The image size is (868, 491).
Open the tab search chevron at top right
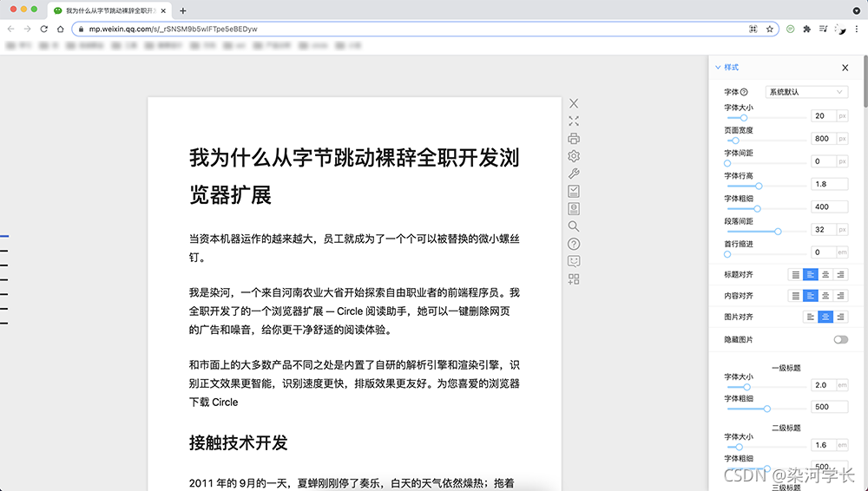(856, 10)
